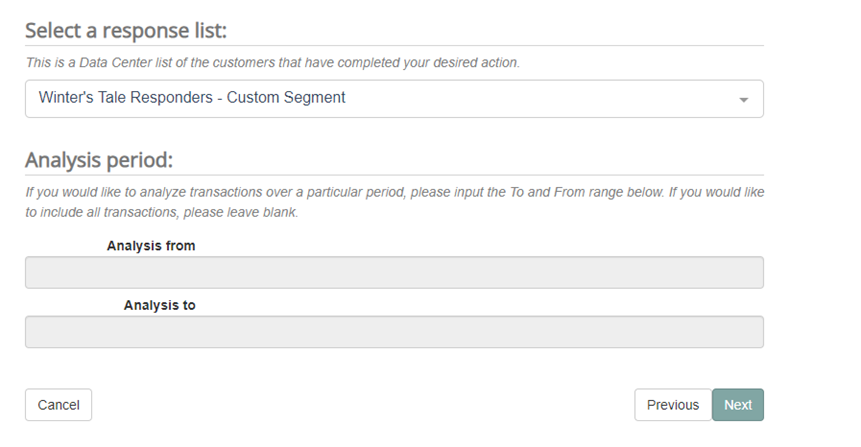The width and height of the screenshot is (861, 447).
Task: Click the 'Analysis from' label
Action: pos(151,246)
